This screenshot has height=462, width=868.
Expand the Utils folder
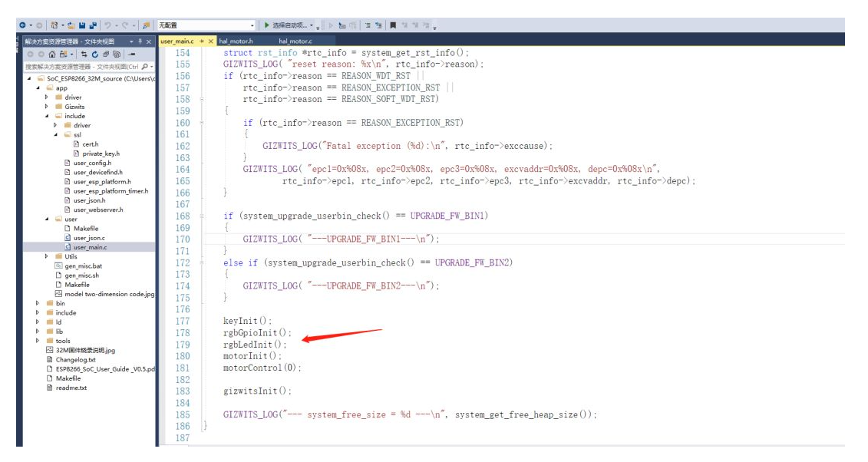coord(47,256)
